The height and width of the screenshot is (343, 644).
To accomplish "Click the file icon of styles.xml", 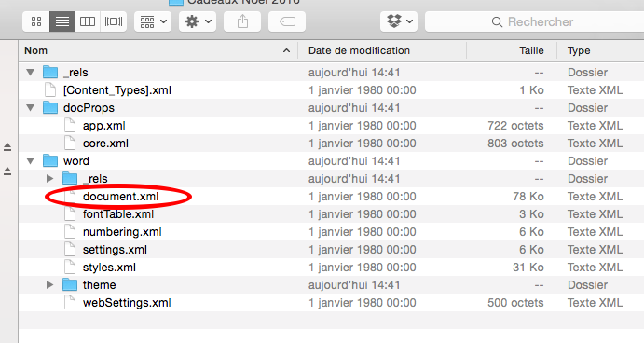I will (70, 267).
